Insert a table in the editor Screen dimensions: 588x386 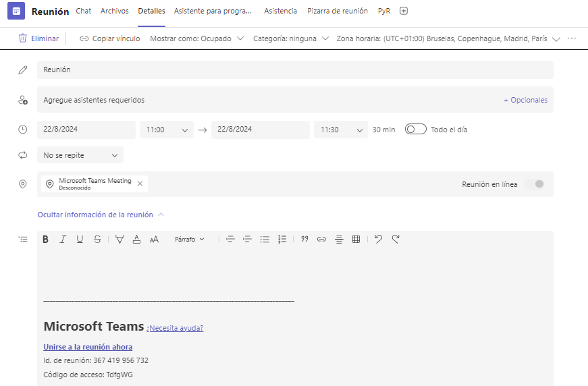356,239
